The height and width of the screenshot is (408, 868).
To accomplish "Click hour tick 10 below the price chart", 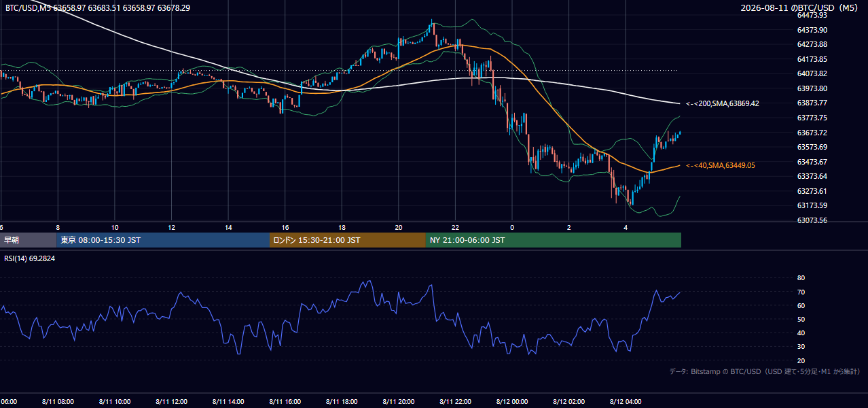I will point(115,227).
